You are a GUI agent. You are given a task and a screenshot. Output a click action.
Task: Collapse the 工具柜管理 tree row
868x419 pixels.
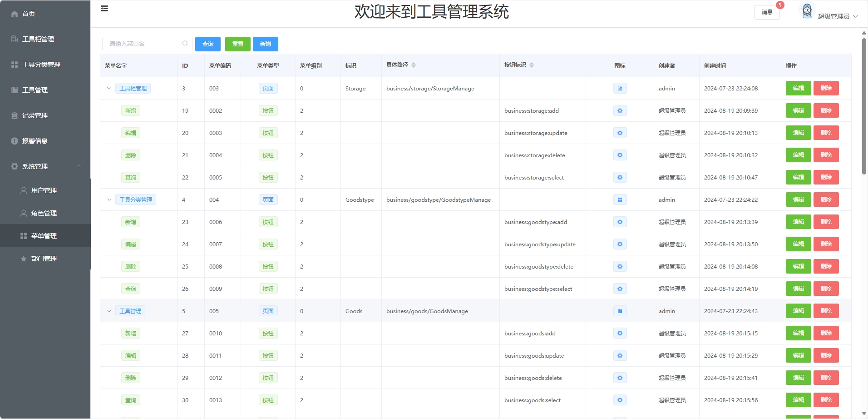109,89
